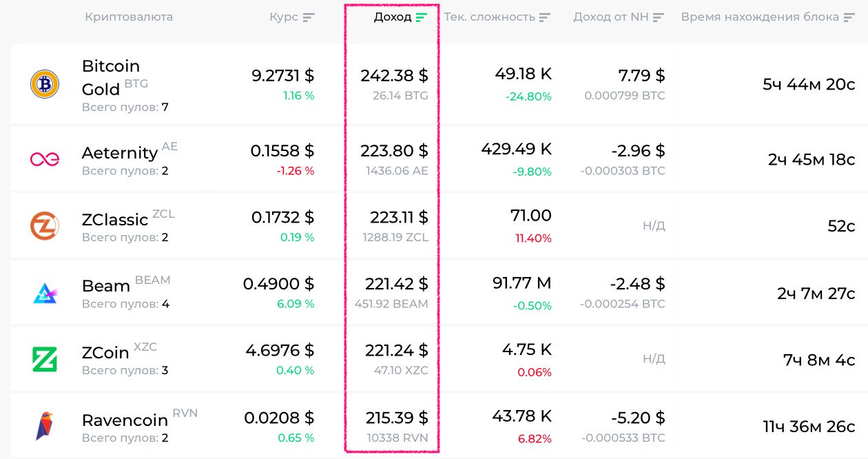Click the 43.78 K difficulty value
The height and width of the screenshot is (459, 868).
click(522, 416)
